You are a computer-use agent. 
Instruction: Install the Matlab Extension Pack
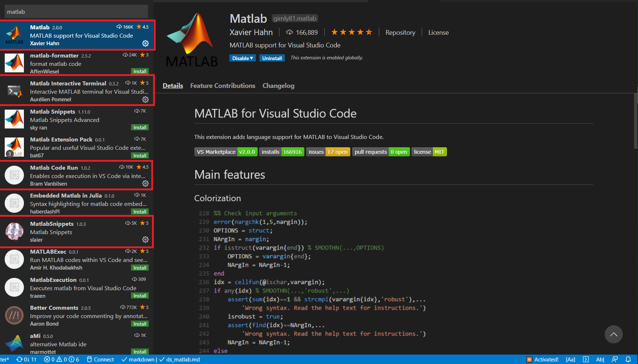click(x=140, y=156)
